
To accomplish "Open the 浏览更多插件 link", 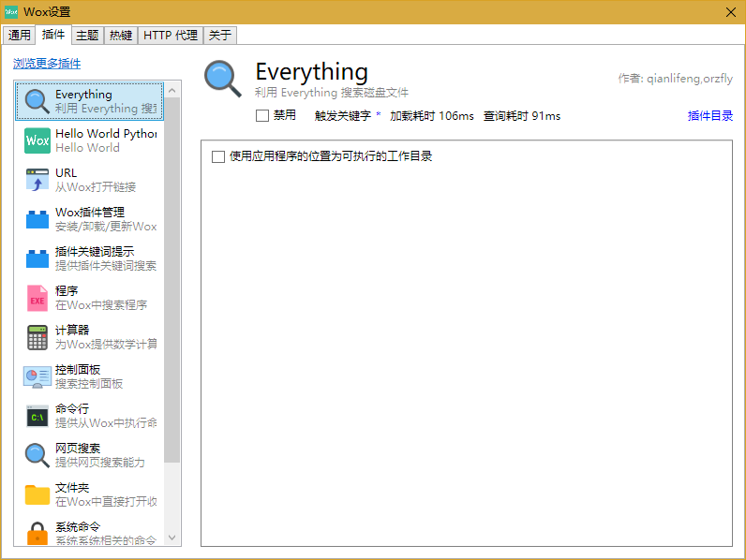I will click(47, 64).
